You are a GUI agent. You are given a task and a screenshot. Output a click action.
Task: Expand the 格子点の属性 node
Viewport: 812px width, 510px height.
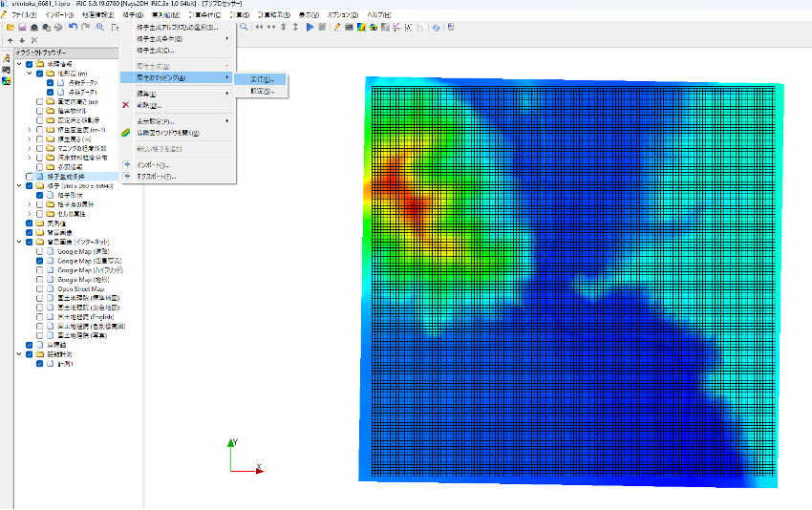click(30, 204)
